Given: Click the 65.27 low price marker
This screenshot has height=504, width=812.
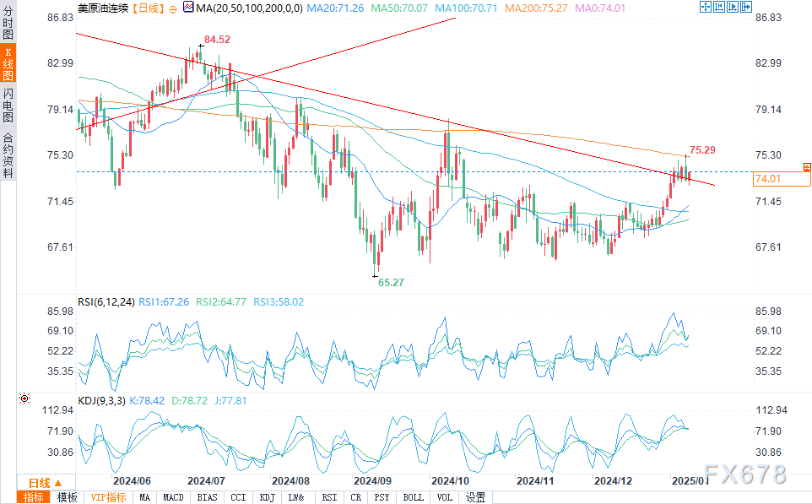Looking at the screenshot, I should (x=391, y=282).
